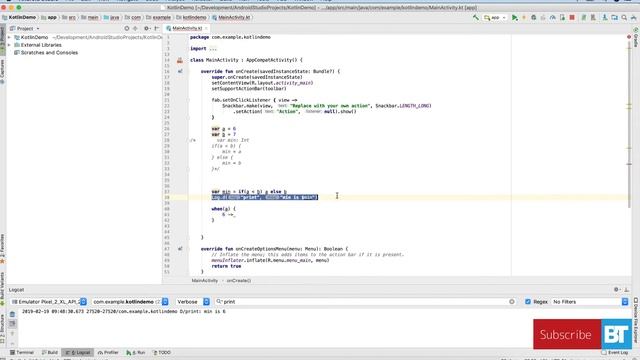Click the Attach debugger to process icon

[562, 18]
